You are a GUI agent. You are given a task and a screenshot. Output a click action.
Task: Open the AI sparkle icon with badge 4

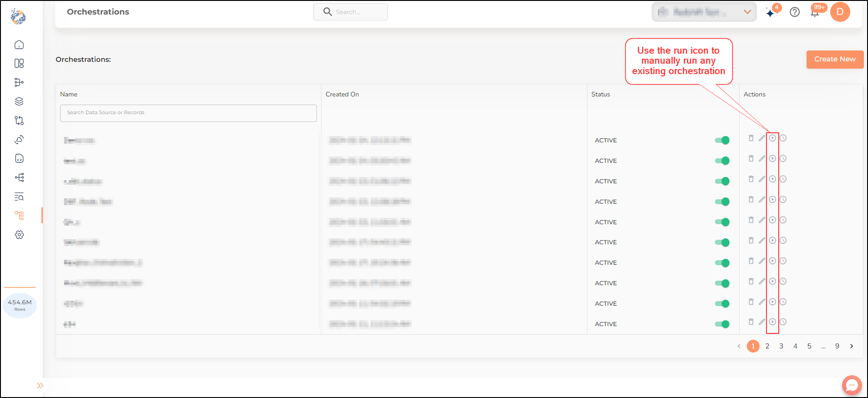pyautogui.click(x=771, y=13)
